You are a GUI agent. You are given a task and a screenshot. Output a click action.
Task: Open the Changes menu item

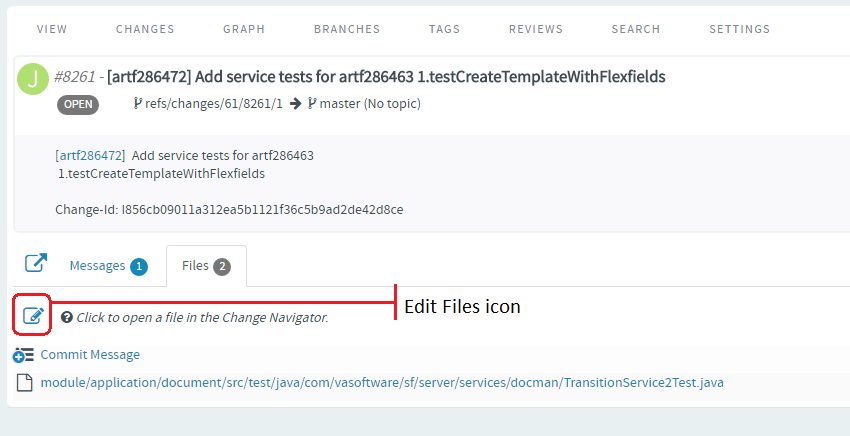145,29
